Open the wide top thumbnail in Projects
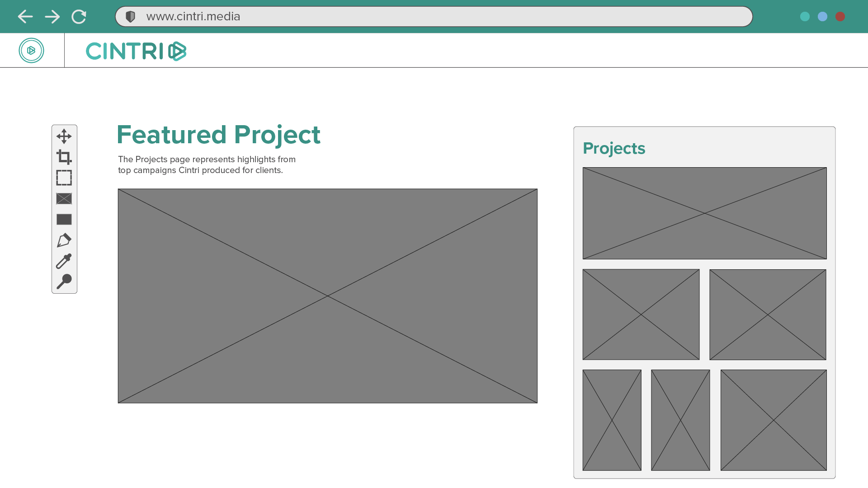The height and width of the screenshot is (488, 868). coord(704,213)
